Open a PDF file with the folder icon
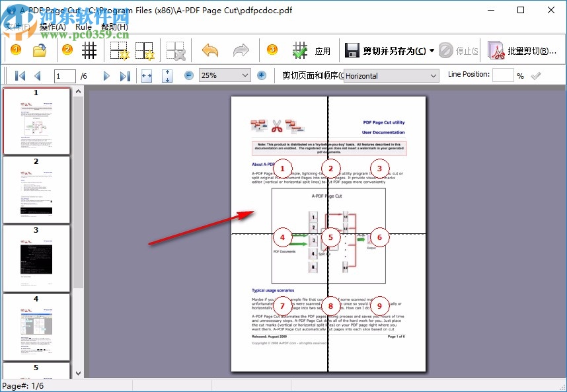This screenshot has height=392, width=567. point(38,50)
